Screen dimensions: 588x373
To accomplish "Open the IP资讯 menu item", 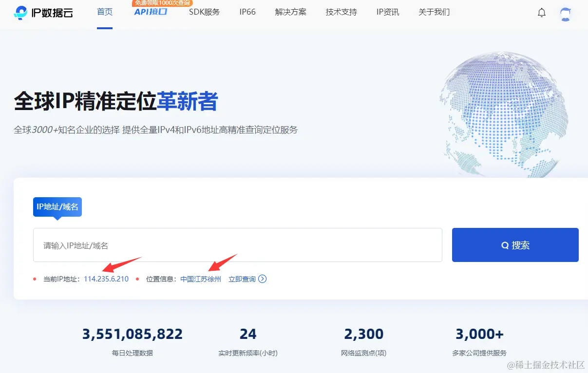I will coord(388,12).
